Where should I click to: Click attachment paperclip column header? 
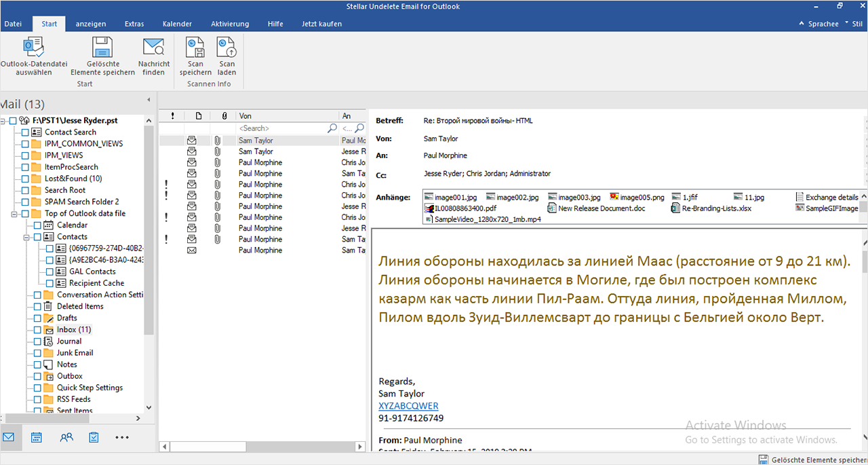224,116
